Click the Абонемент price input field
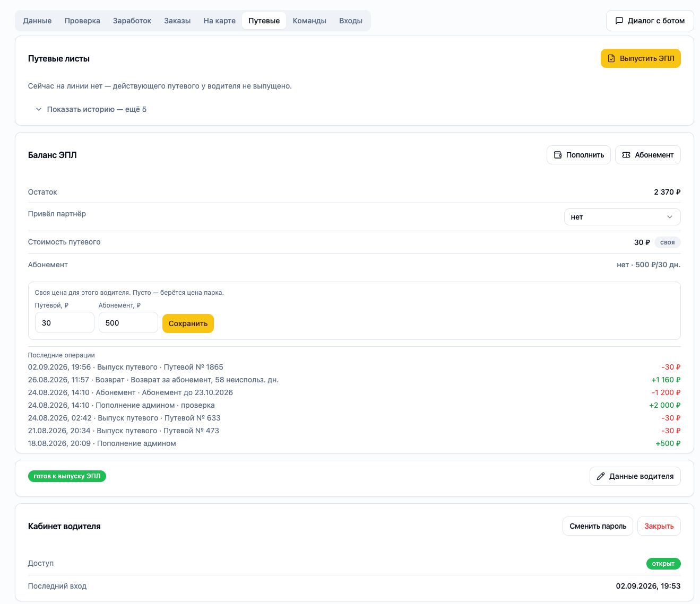Viewport: 700px width, 604px height. point(128,322)
